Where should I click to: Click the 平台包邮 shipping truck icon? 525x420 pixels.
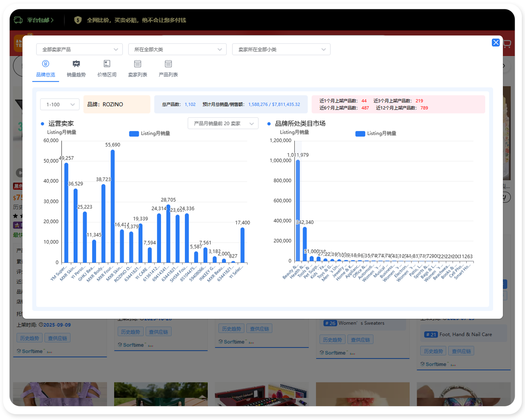[18, 20]
